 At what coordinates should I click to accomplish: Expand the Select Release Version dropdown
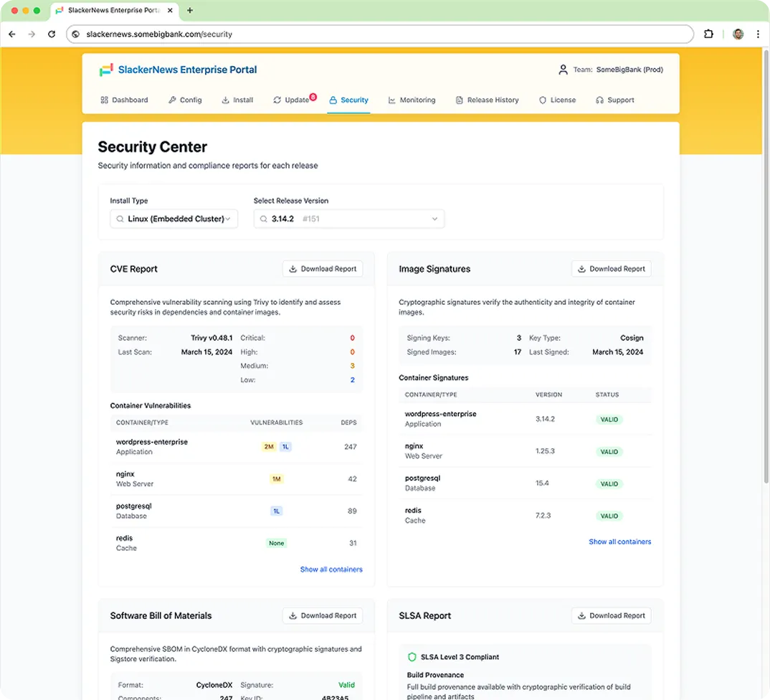tap(349, 219)
